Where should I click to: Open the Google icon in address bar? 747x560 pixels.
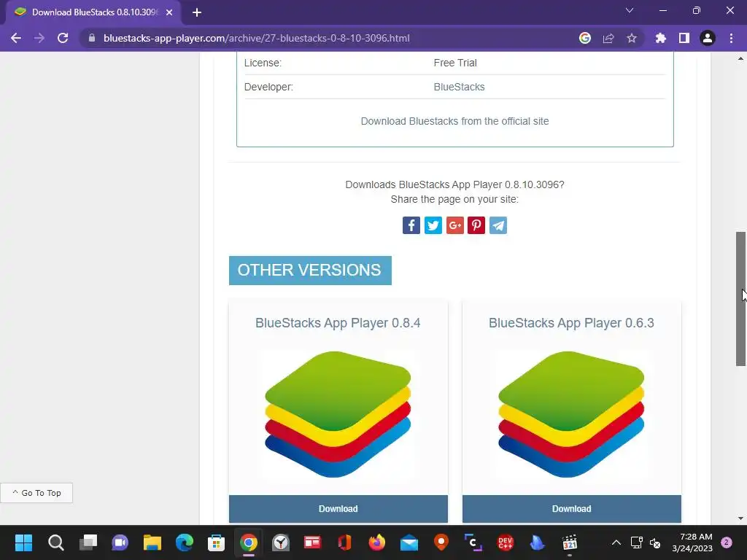[x=585, y=38]
